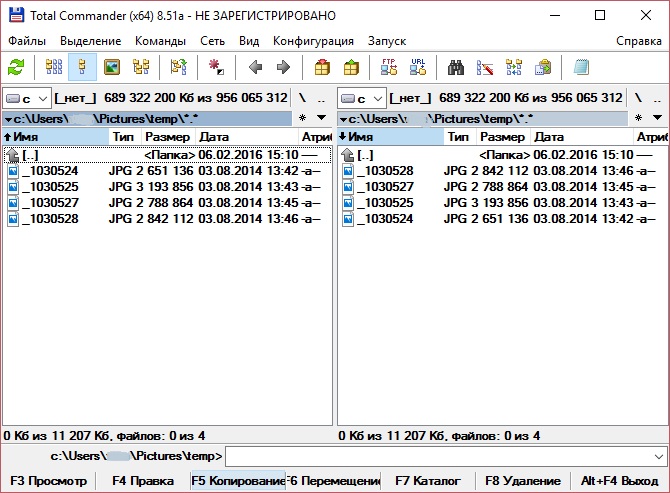Select _1030527 in right panel

click(502, 187)
